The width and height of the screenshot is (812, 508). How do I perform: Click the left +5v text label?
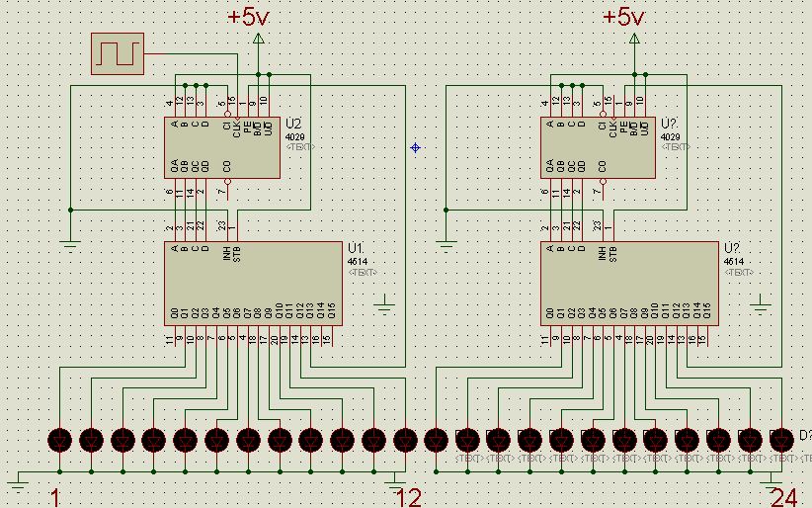(x=249, y=17)
